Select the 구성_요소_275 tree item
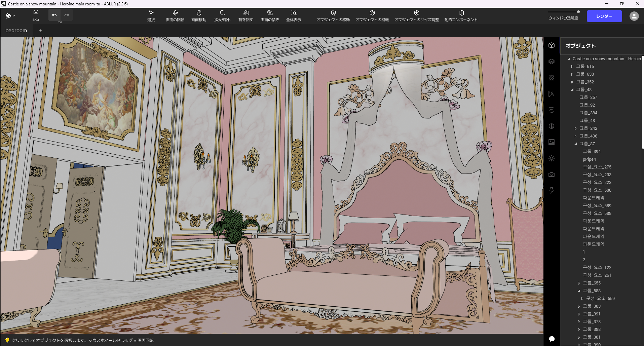Image resolution: width=644 pixels, height=346 pixels. tap(597, 167)
